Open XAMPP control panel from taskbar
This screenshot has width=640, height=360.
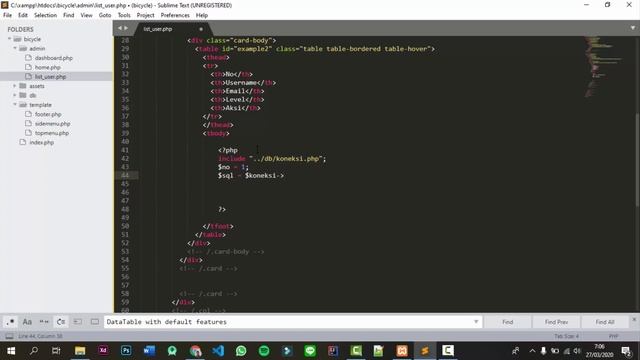(402, 351)
